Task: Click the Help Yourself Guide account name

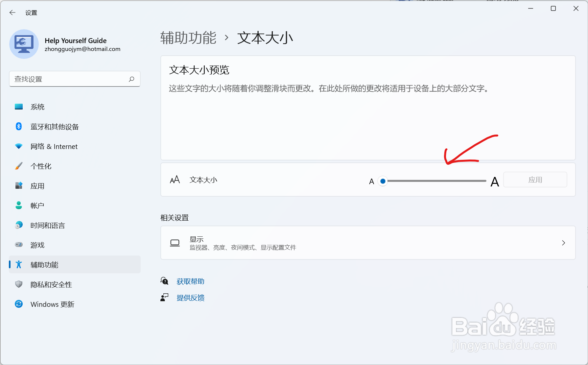Action: point(76,40)
